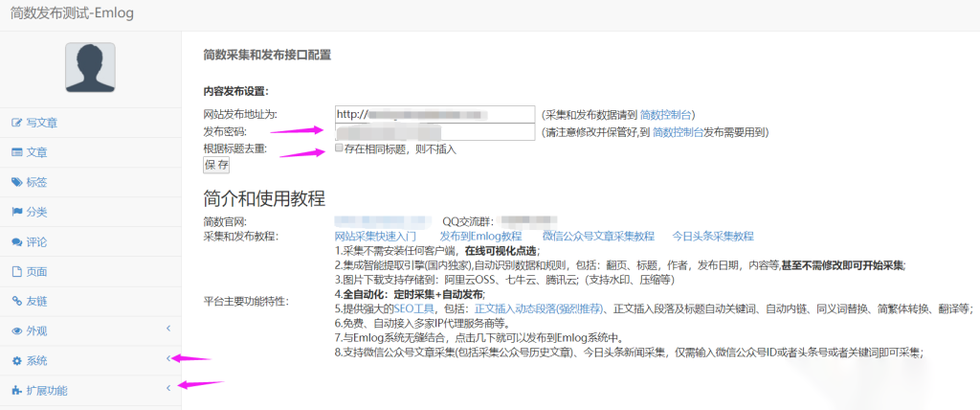
Task: Click the puzzle icon beside 扩展功能
Action: pos(17,391)
